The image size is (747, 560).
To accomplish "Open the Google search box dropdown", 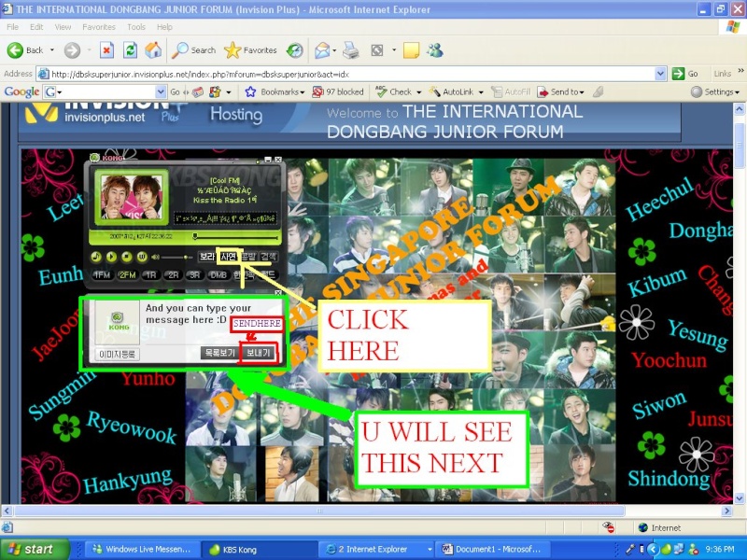I will [161, 91].
